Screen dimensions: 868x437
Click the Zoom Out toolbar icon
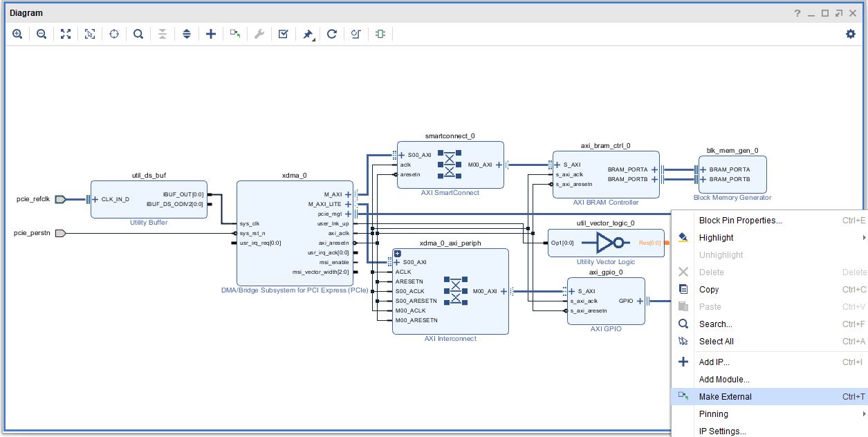point(41,34)
